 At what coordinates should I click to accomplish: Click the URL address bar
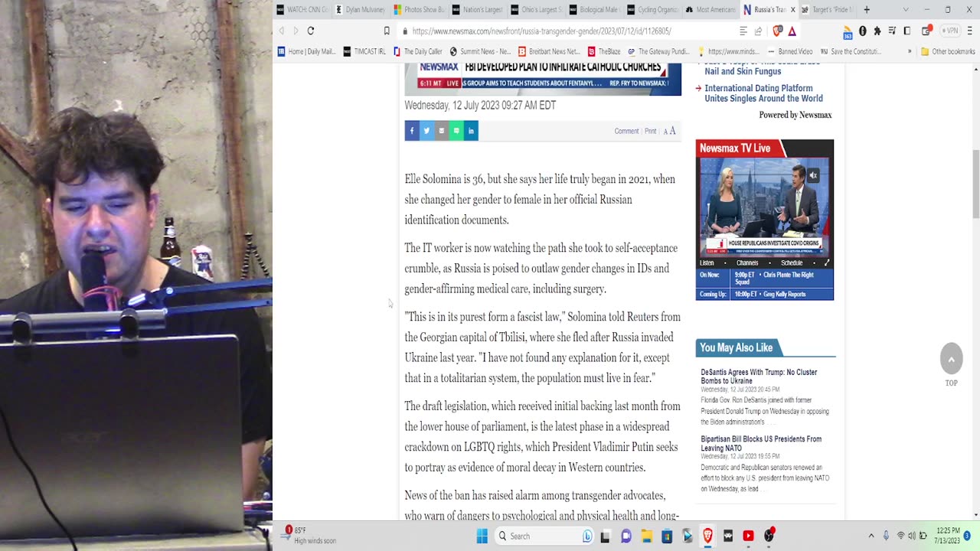tap(567, 31)
